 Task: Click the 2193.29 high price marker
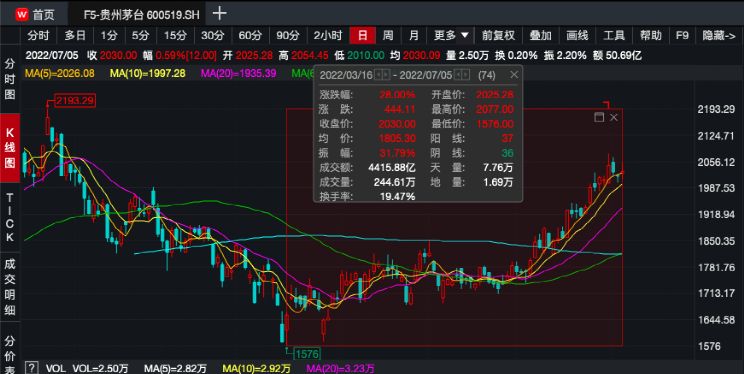pos(75,101)
